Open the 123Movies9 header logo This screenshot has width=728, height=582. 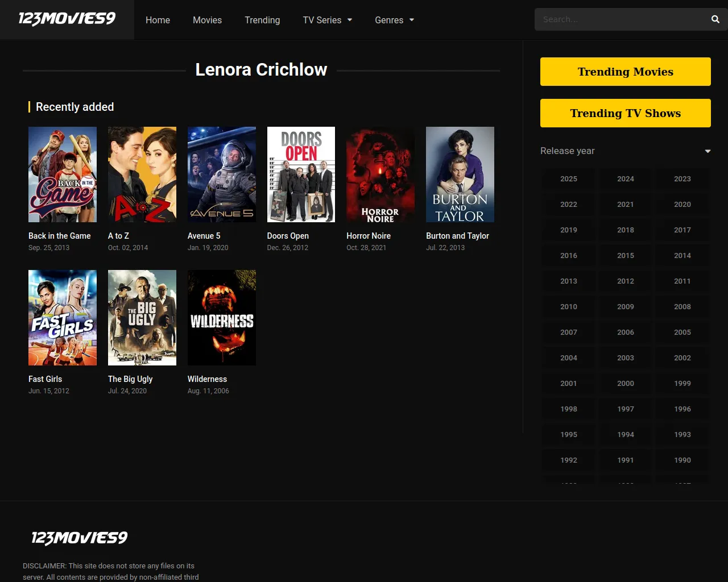(x=67, y=19)
